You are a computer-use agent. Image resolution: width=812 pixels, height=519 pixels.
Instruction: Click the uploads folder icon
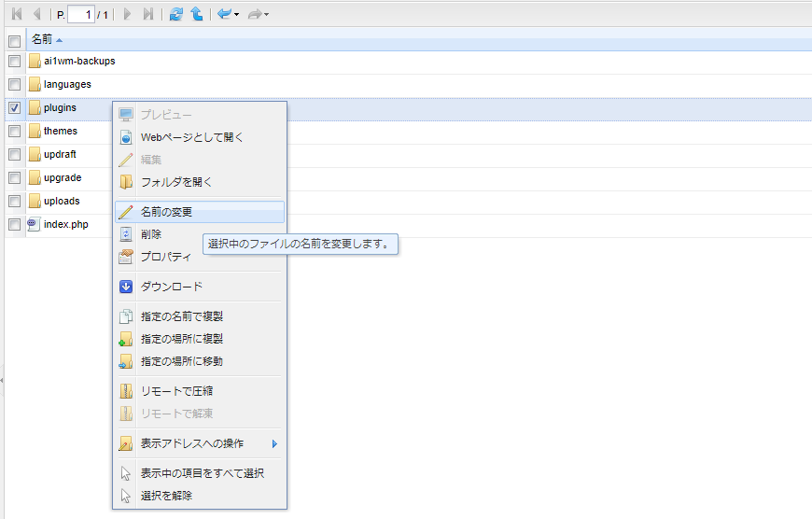35,201
